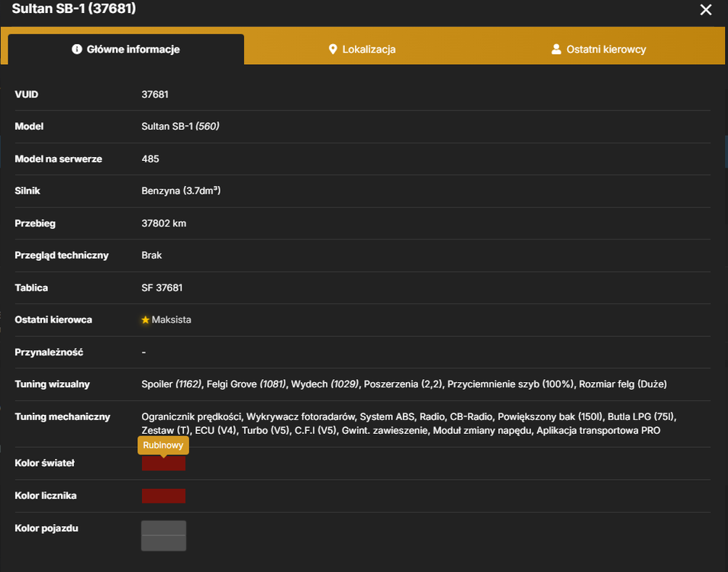This screenshot has height=572, width=728.
Task: Click the license plate SF 37681
Action: pos(162,288)
